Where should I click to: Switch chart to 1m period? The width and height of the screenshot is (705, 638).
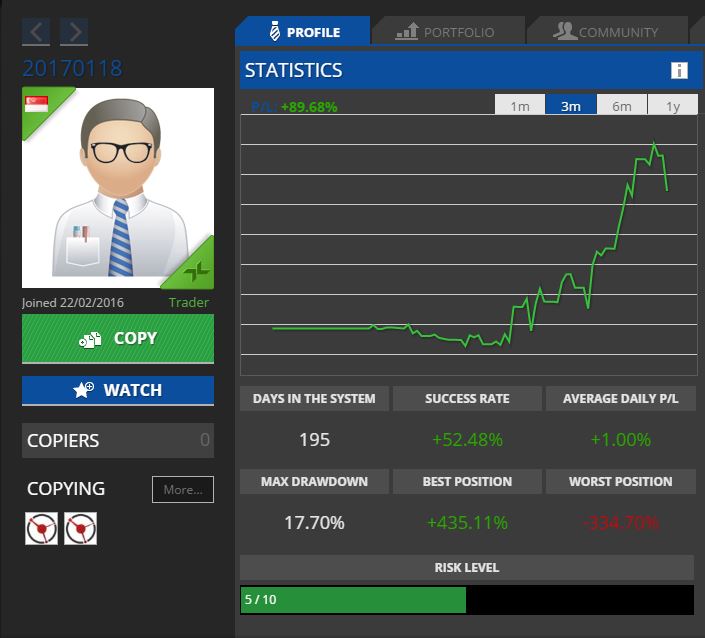tap(520, 106)
